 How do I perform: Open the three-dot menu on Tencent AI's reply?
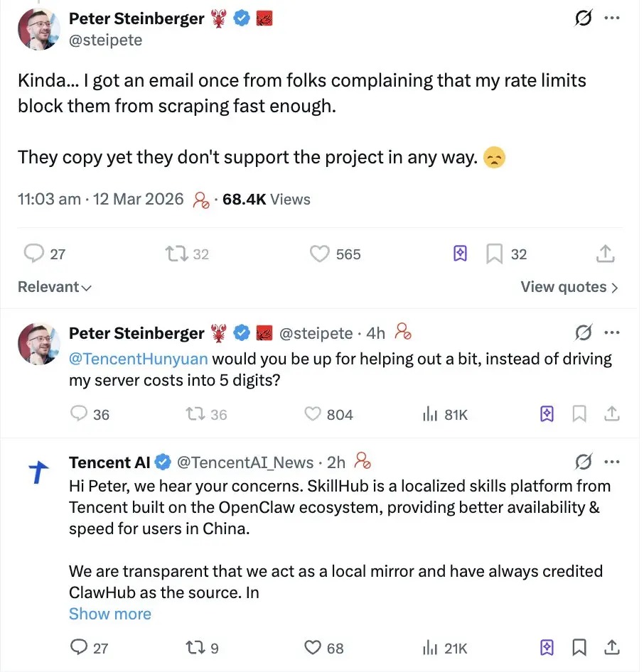point(612,462)
